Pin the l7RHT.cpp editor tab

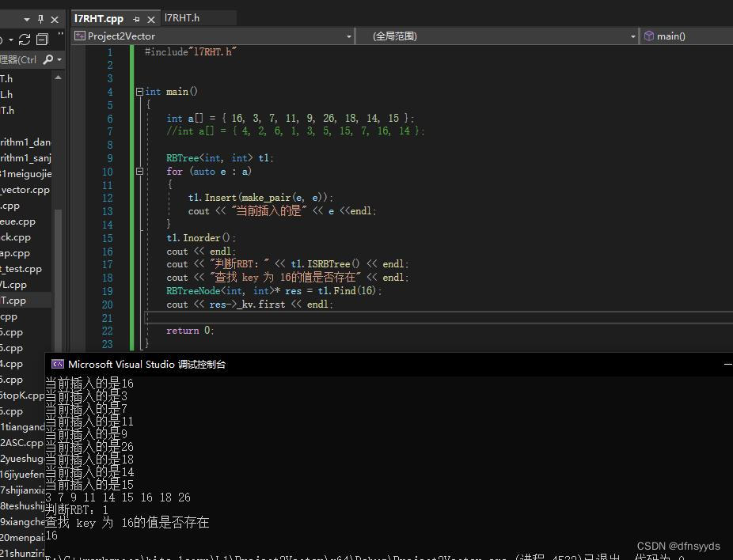point(136,20)
